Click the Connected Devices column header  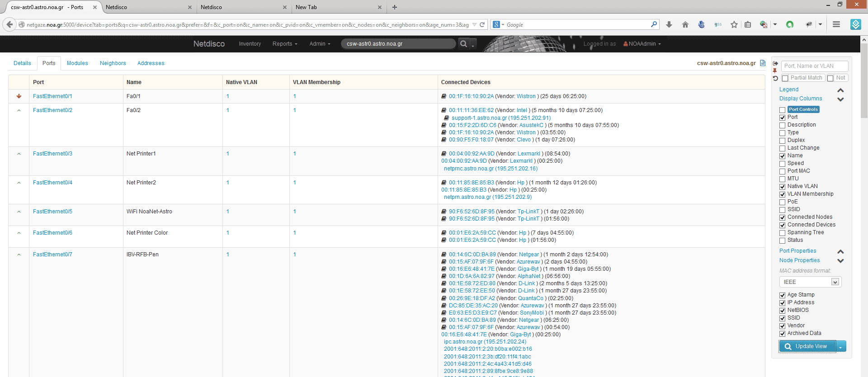(466, 82)
